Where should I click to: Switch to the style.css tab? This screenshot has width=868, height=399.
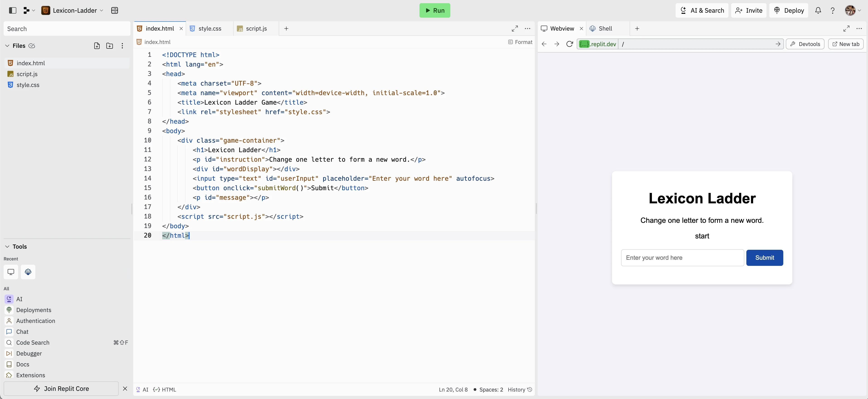pyautogui.click(x=210, y=29)
